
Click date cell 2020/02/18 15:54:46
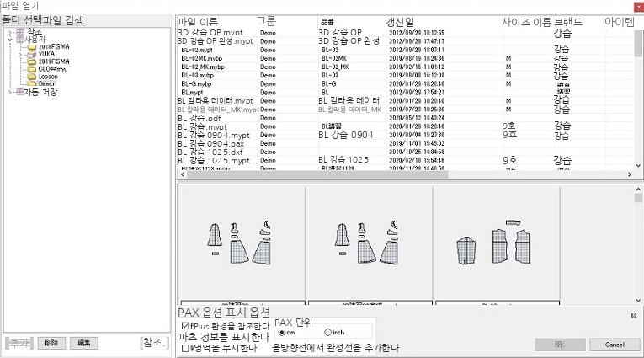(417, 160)
